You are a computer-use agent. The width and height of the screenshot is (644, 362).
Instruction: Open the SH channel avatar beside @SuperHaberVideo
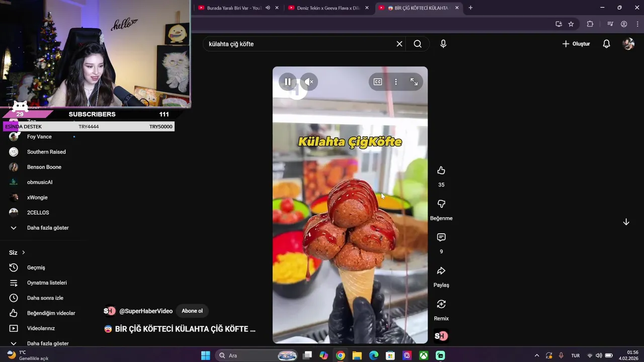(110, 311)
